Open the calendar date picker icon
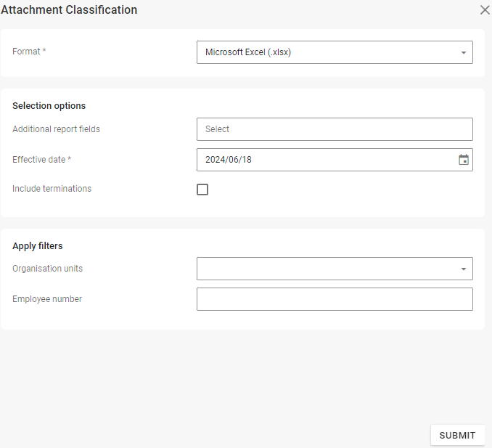 pyautogui.click(x=464, y=160)
